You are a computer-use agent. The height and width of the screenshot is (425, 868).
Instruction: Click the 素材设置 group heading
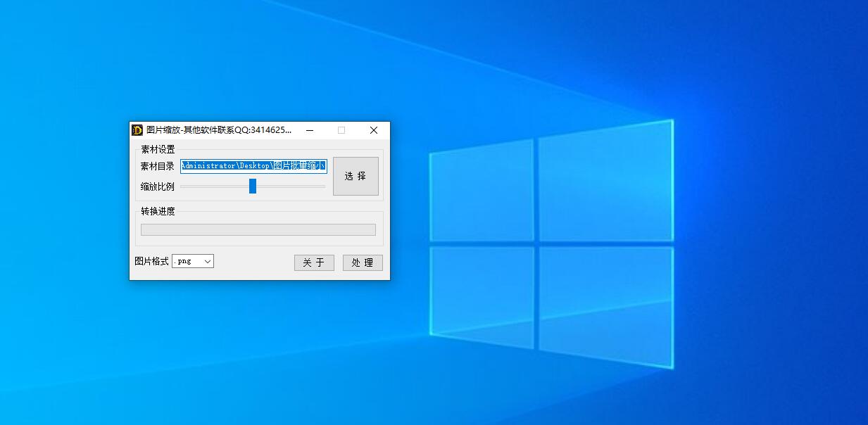click(x=158, y=149)
